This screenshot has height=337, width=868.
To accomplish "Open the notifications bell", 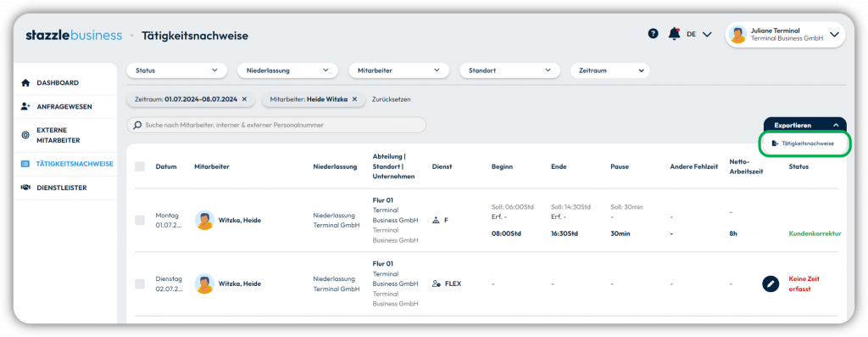I will [x=674, y=34].
